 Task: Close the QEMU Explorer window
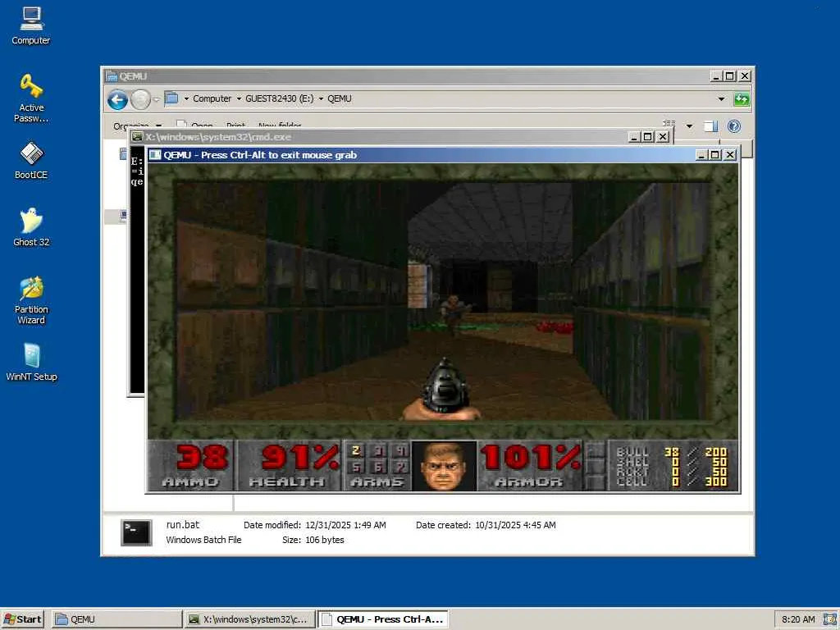pos(745,76)
